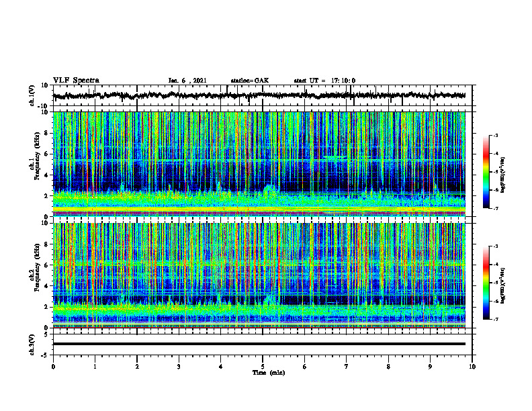This screenshot has height=411, width=532.
Task: Click the ch.2 PSD color bar
Action: (486, 283)
